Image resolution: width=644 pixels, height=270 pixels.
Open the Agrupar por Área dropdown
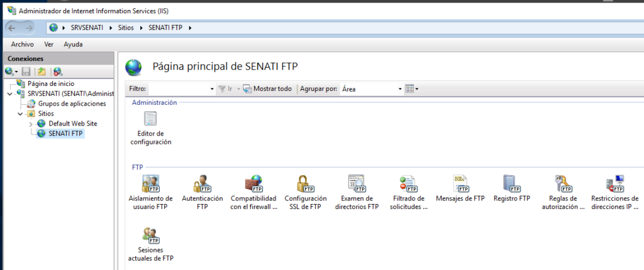(x=372, y=89)
